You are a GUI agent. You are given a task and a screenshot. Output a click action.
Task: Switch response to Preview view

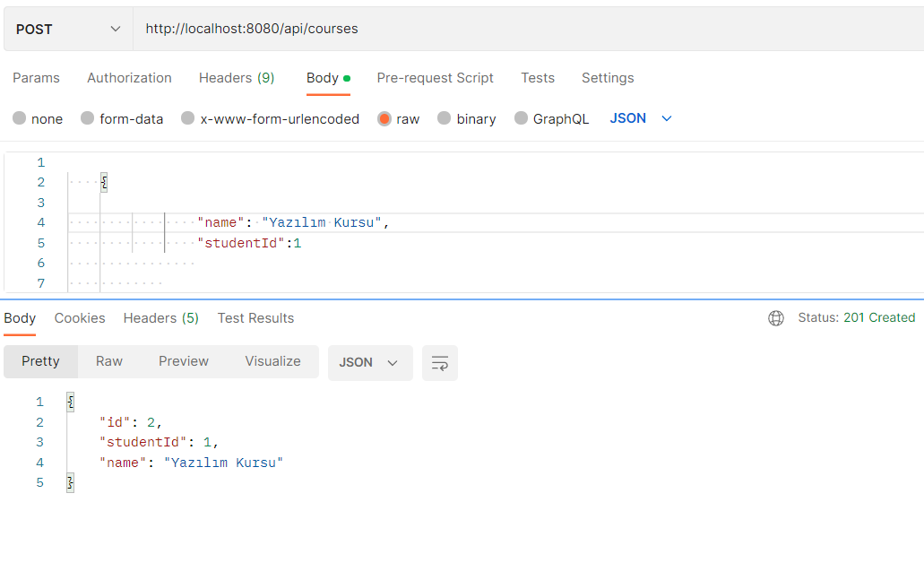pos(183,361)
